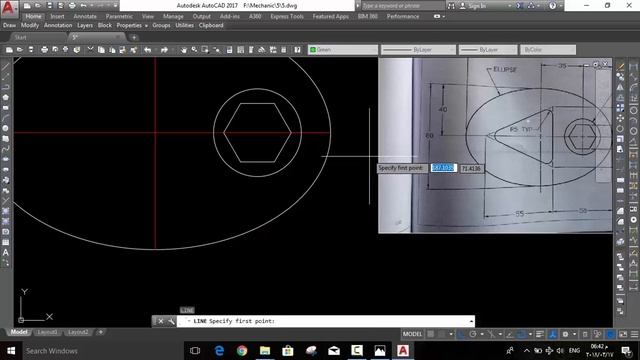Open the Green layer dropdown
640x360 pixels.
click(x=343, y=50)
